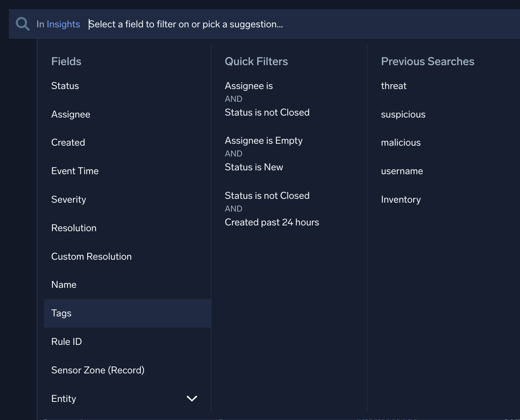Select the highlighted Tags field

coord(61,313)
